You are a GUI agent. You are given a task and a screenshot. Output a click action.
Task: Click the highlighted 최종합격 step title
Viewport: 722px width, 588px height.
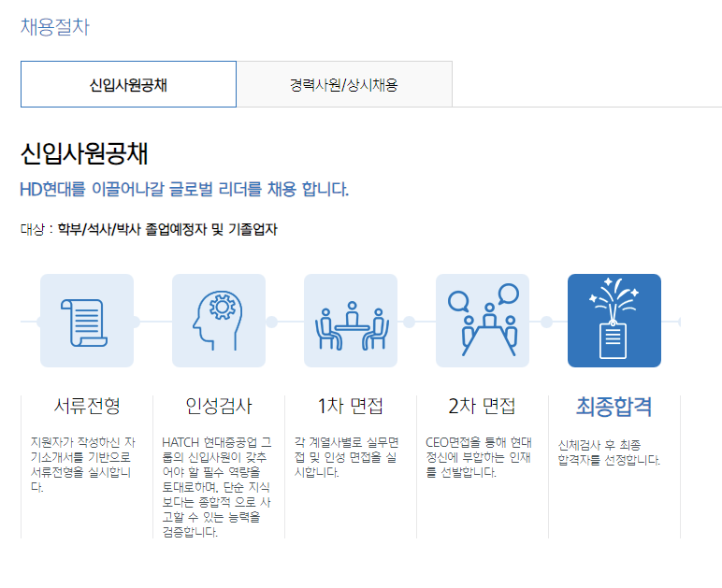[x=614, y=407]
